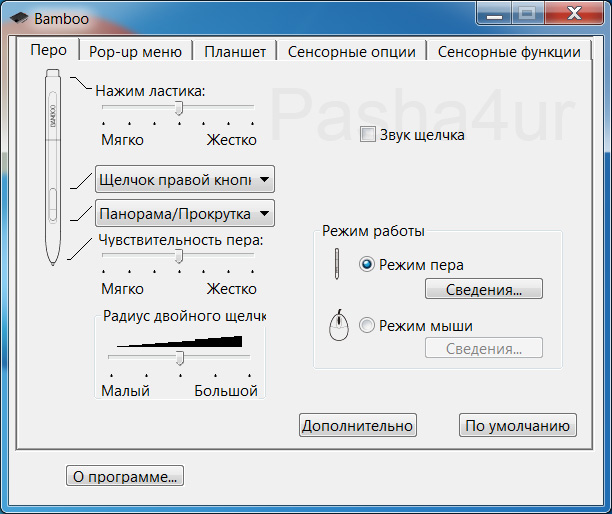612x514 pixels.
Task: Open the Щелчок правой кнопки dropdown
Action: click(x=185, y=179)
